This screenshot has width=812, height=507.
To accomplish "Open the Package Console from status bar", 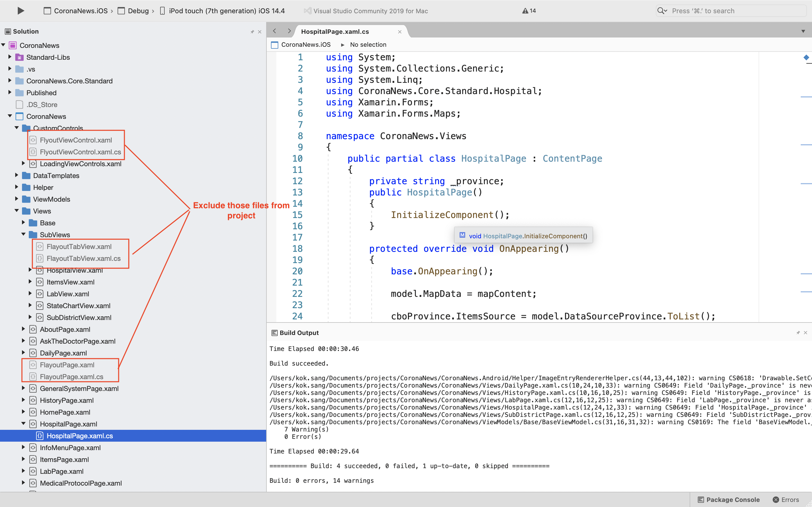I will 727,499.
